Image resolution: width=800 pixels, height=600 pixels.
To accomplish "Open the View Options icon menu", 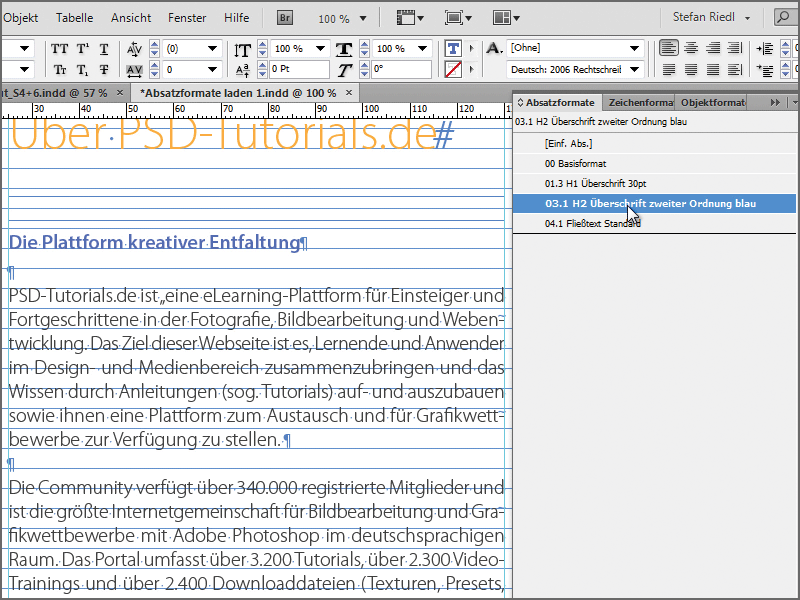I will coord(410,18).
